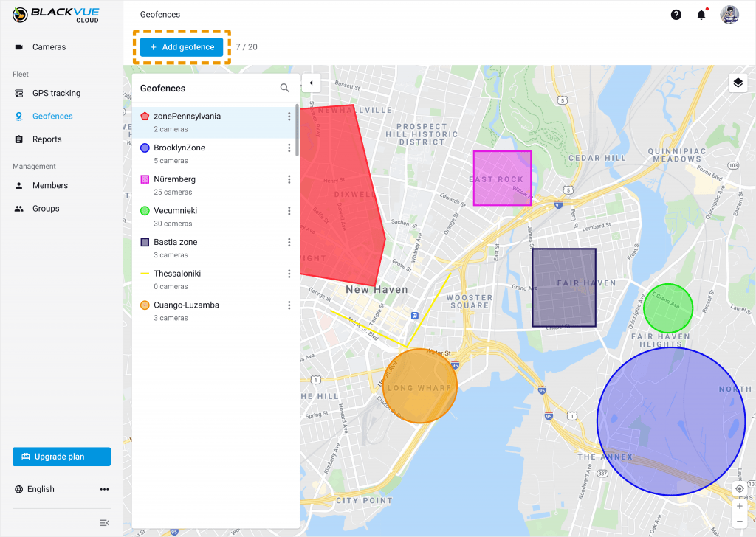Open Groups management
Screen dimensions: 756x537
pyautogui.click(x=46, y=209)
